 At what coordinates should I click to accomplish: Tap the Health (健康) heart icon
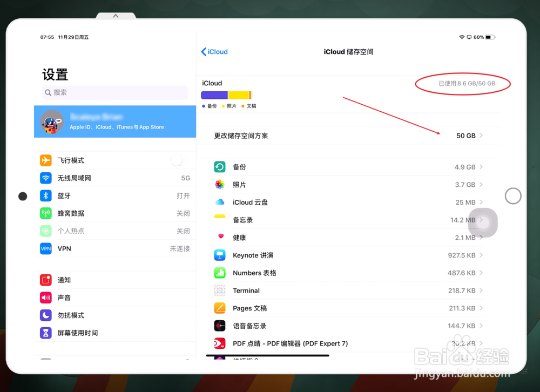(x=221, y=236)
